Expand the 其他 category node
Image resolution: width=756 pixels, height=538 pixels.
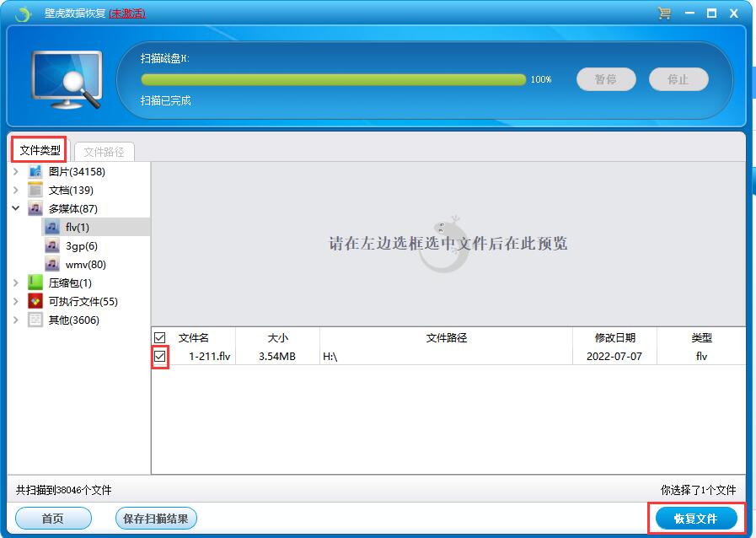15,320
